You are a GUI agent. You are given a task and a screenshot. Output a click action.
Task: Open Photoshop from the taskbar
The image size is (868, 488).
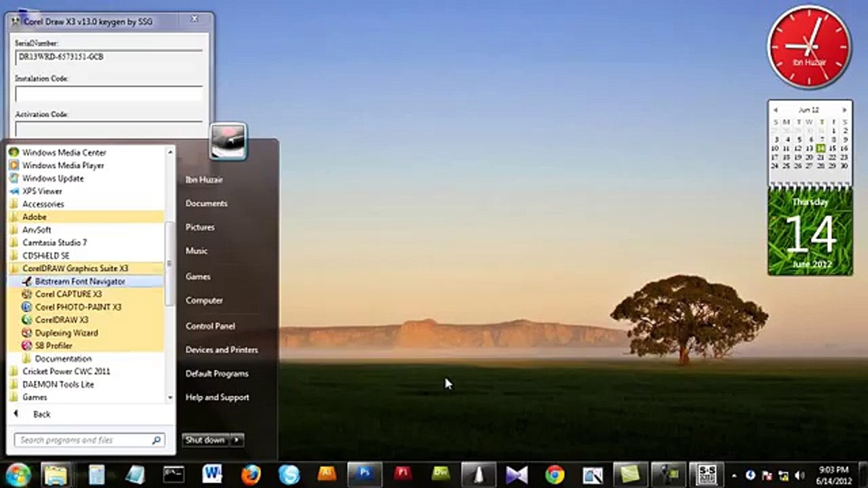364,474
